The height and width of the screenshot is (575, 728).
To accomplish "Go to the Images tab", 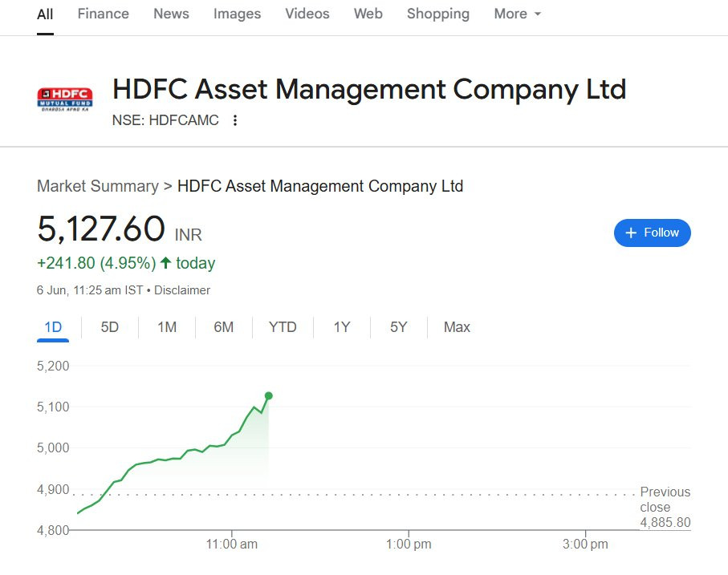I will [238, 14].
